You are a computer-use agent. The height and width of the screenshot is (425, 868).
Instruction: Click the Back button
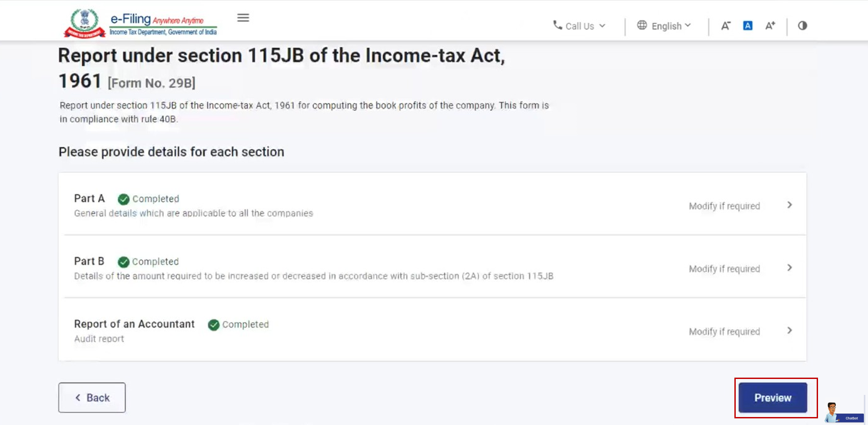click(92, 398)
